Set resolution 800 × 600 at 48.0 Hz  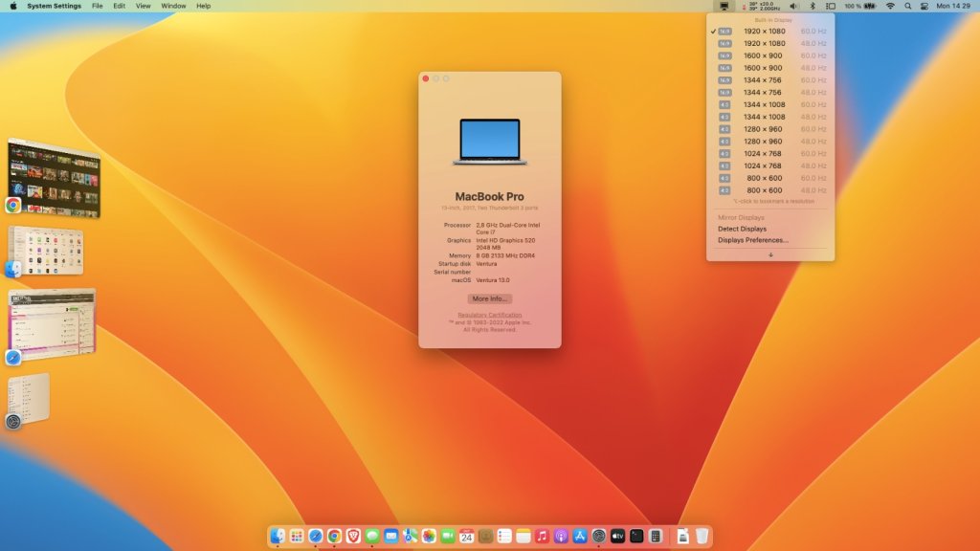[770, 190]
